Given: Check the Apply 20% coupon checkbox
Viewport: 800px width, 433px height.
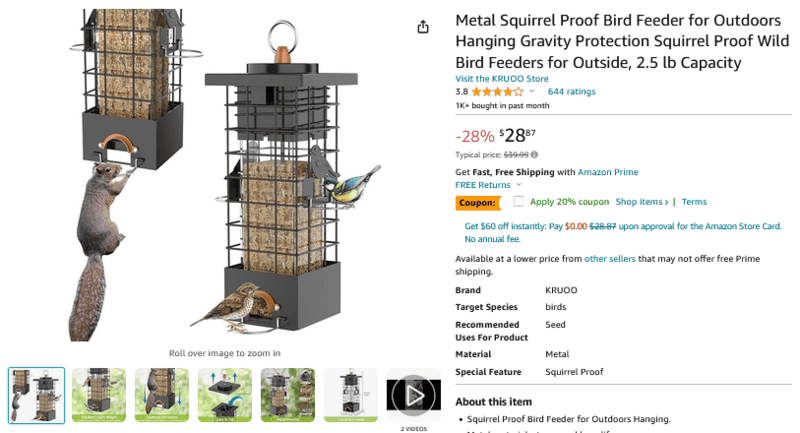Looking at the screenshot, I should tap(518, 202).
